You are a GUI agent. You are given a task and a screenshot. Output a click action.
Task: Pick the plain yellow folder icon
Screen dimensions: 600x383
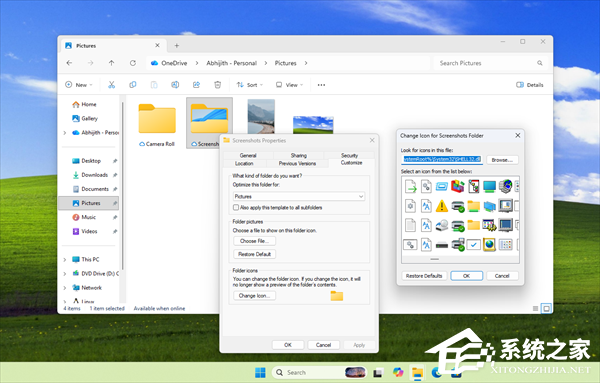click(473, 225)
